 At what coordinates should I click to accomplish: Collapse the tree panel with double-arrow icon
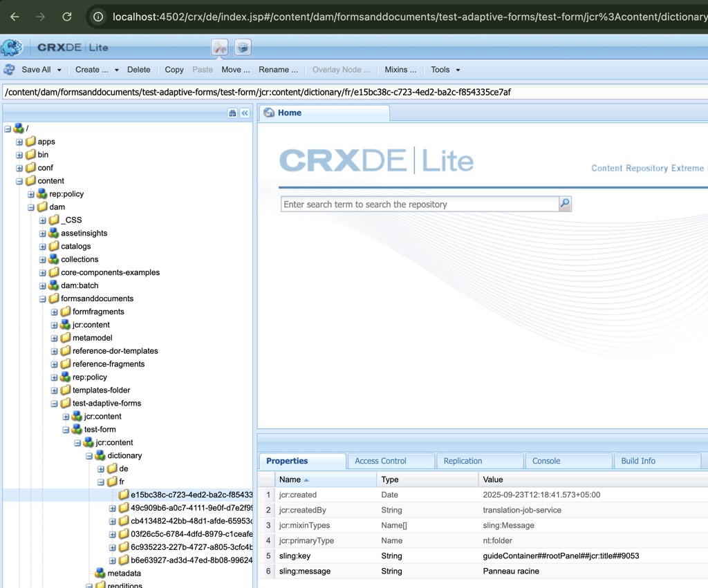click(245, 113)
